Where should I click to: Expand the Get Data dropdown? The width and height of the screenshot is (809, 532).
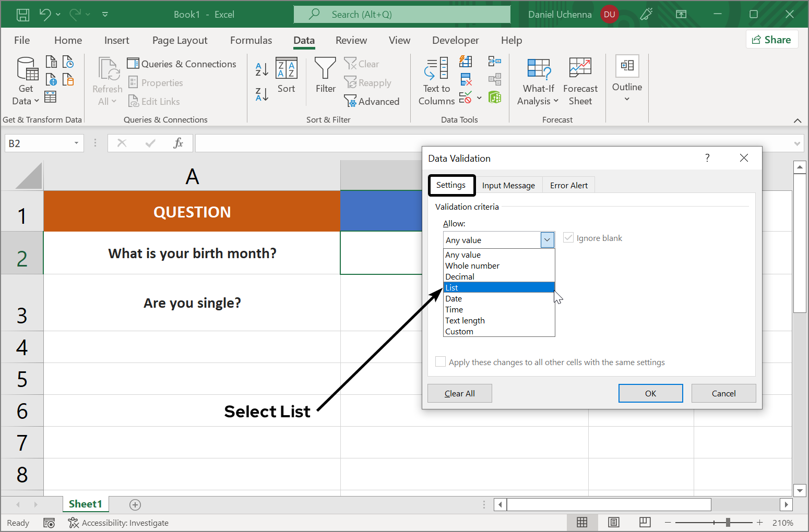[x=25, y=81]
